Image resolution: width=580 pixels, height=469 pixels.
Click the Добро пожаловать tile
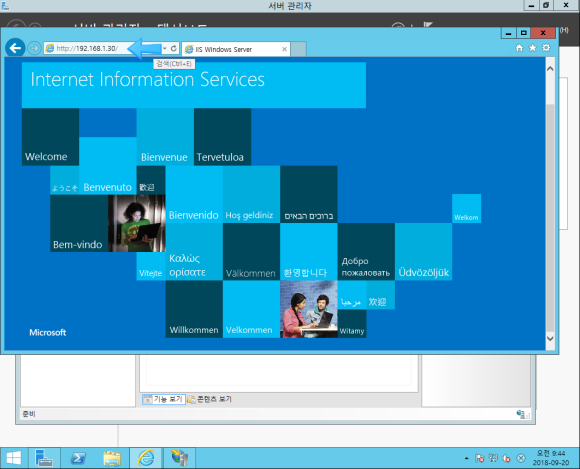366,252
